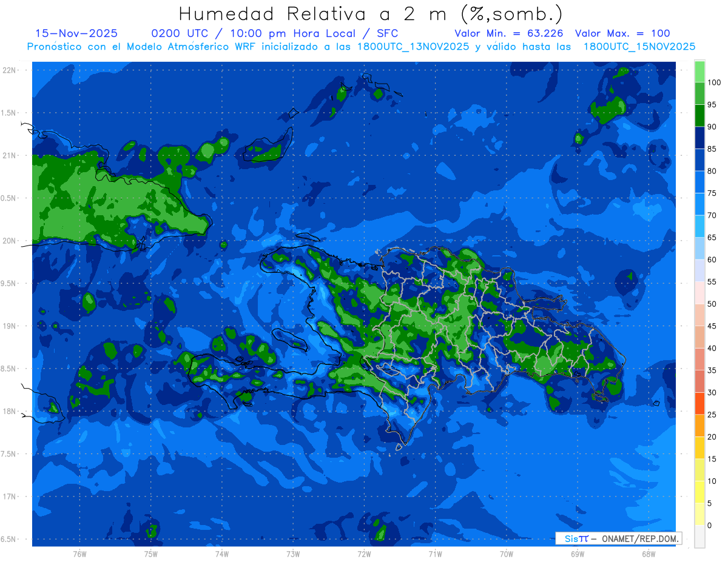Click the orange-red legend swatch between 25 and 30
This screenshot has width=728, height=562.
(x=699, y=403)
